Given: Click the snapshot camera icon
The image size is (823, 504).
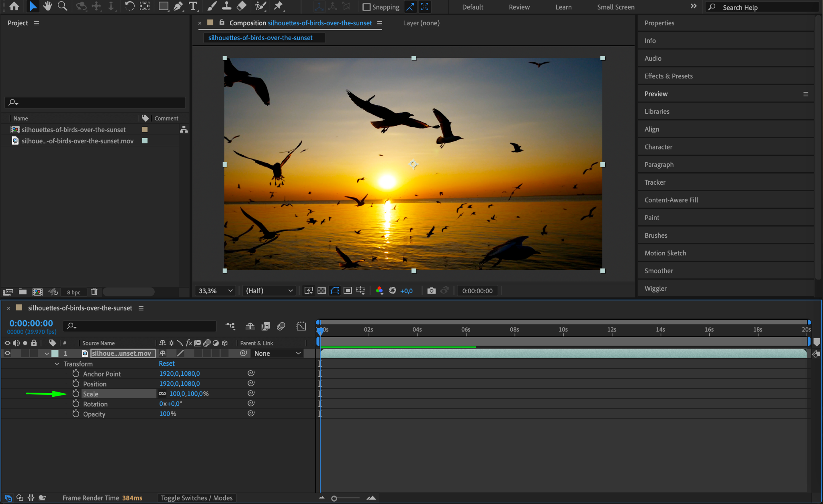Looking at the screenshot, I should pos(431,290).
